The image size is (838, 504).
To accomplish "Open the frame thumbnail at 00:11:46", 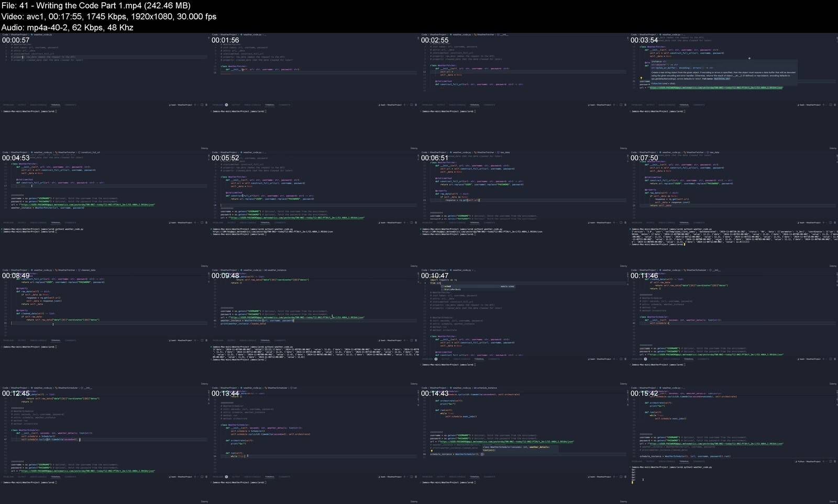I will click(x=733, y=327).
